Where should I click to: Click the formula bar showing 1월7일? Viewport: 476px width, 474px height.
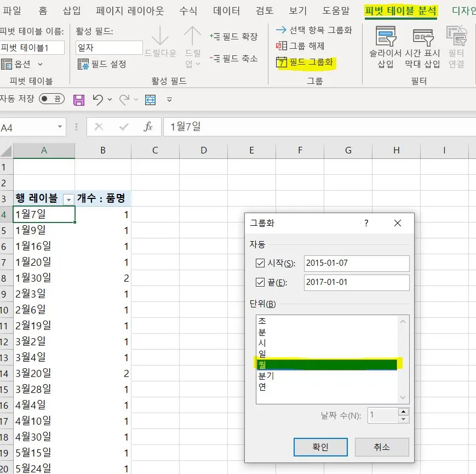[x=319, y=127]
